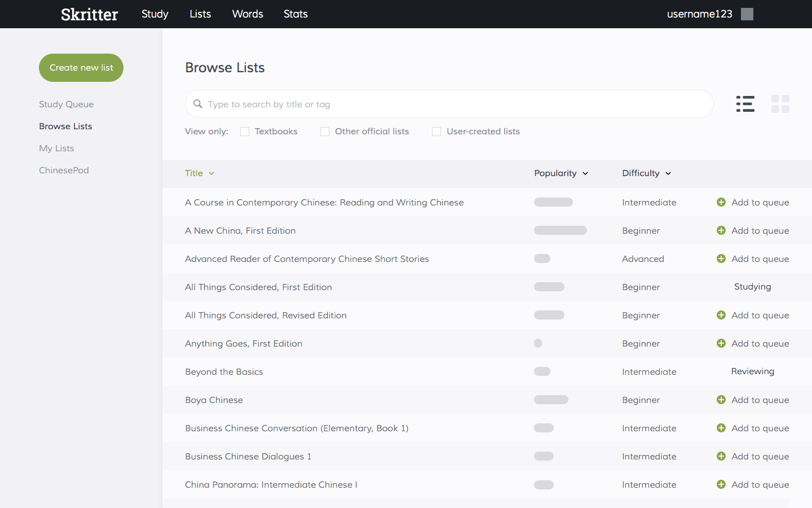The width and height of the screenshot is (812, 508).
Task: Add Advanced Reader of Contemporary Chinese Short Stories to queue
Action: click(x=753, y=259)
